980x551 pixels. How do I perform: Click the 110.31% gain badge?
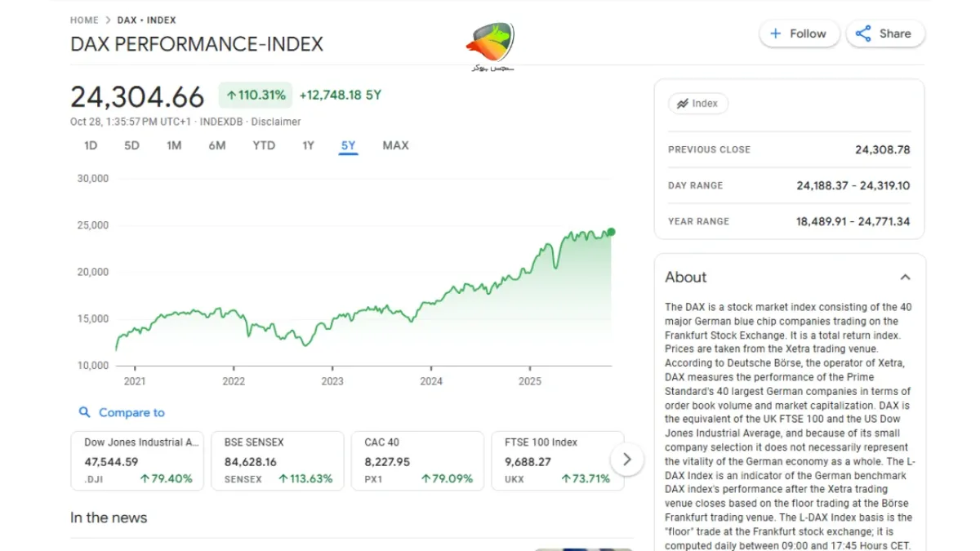(256, 95)
